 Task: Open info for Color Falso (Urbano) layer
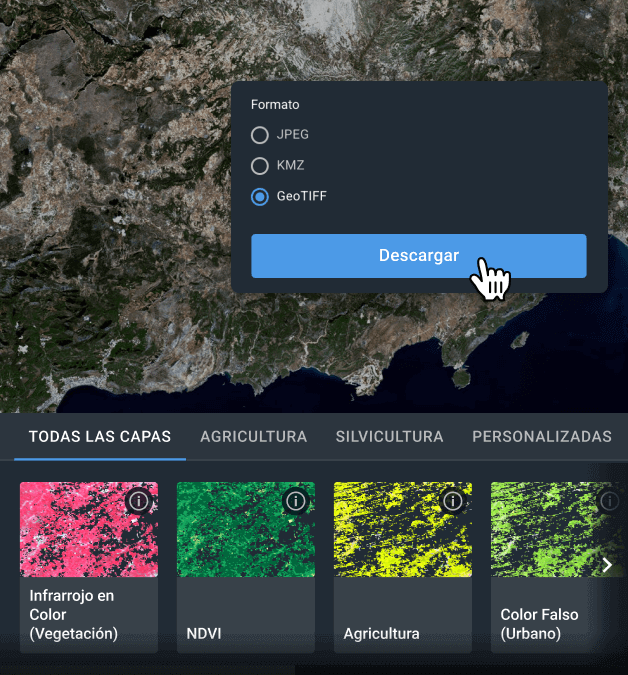point(609,500)
